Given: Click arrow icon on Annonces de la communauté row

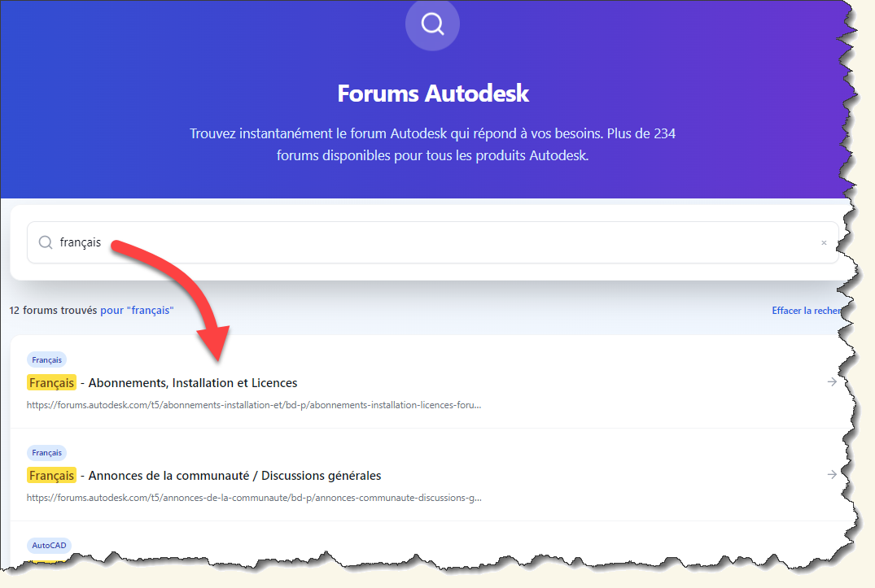Looking at the screenshot, I should tap(832, 474).
